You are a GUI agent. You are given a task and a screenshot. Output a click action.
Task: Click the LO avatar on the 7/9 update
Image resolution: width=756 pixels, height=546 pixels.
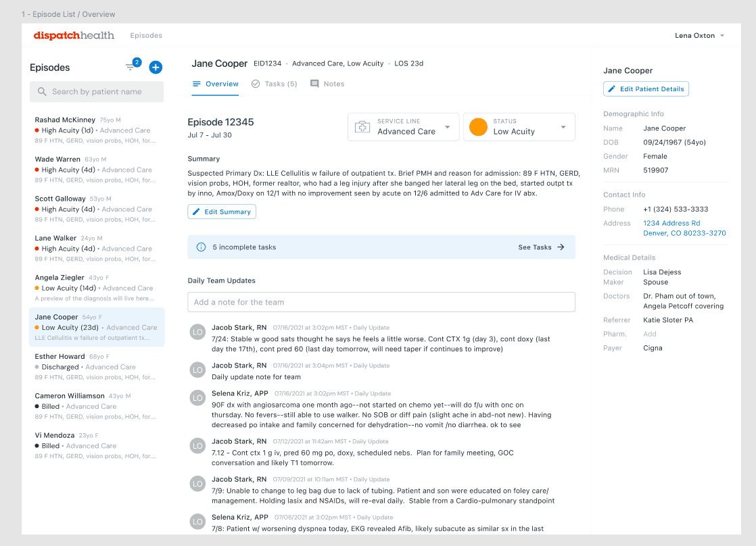(x=197, y=484)
